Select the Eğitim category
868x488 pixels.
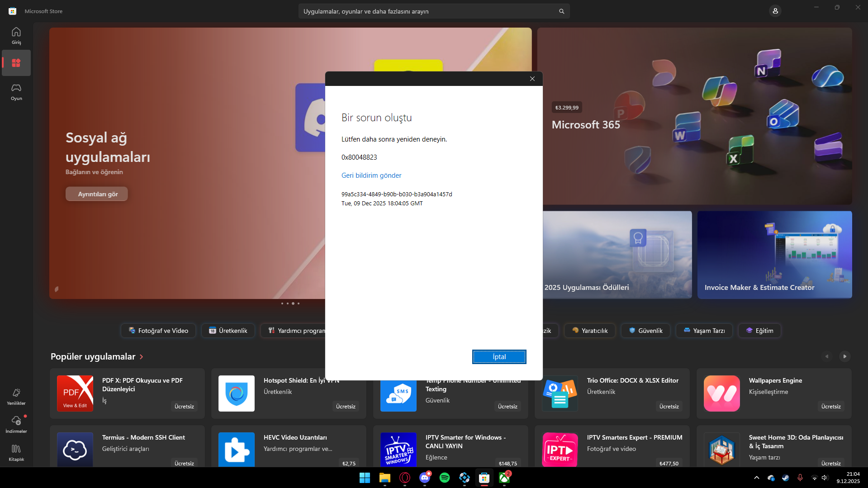759,331
